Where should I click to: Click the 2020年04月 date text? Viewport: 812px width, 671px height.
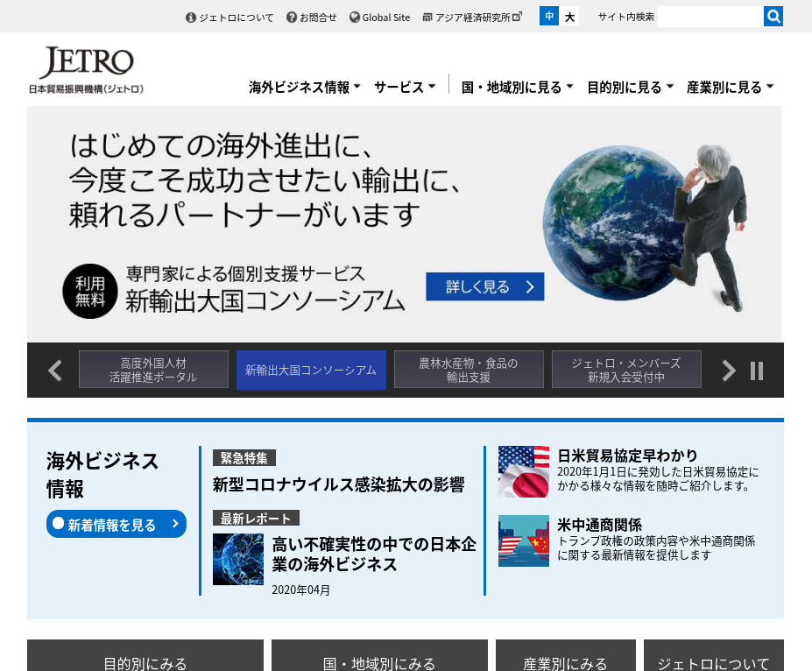300,590
